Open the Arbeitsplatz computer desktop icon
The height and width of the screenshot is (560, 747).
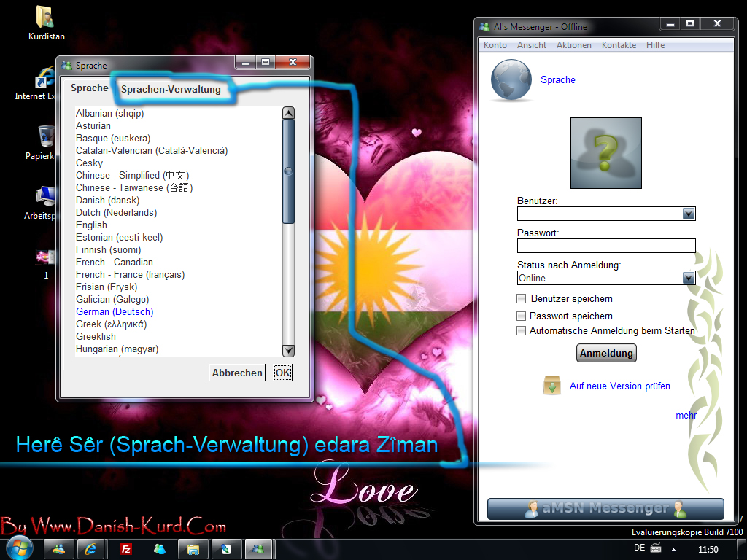click(x=45, y=203)
